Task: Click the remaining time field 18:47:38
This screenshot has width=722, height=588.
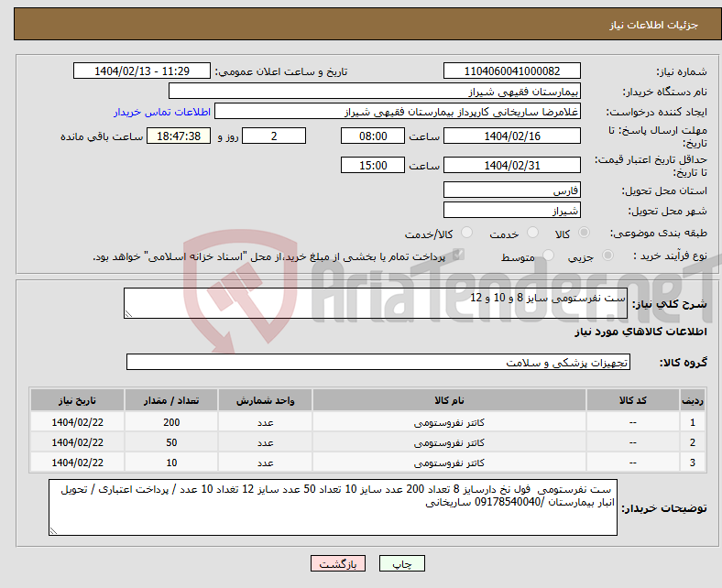Action: (x=179, y=136)
